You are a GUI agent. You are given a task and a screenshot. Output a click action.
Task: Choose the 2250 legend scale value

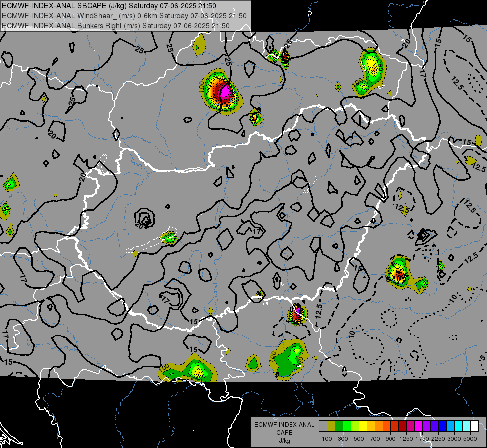(x=439, y=439)
